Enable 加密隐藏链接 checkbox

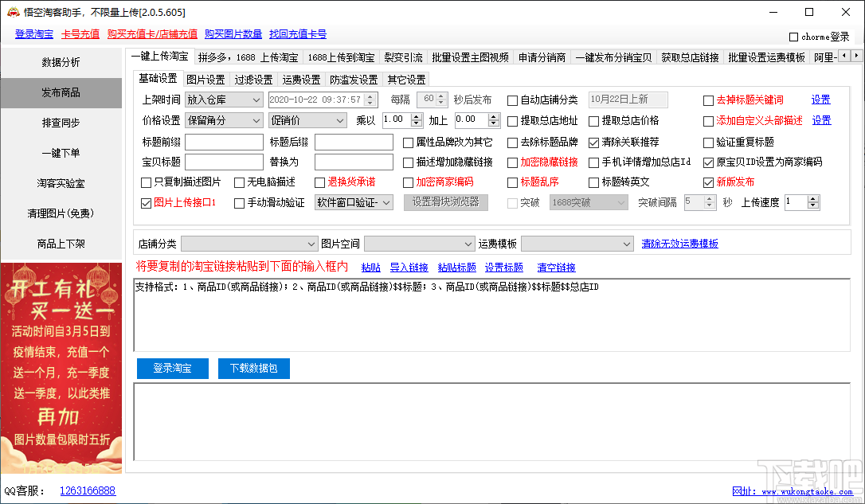pyautogui.click(x=512, y=162)
